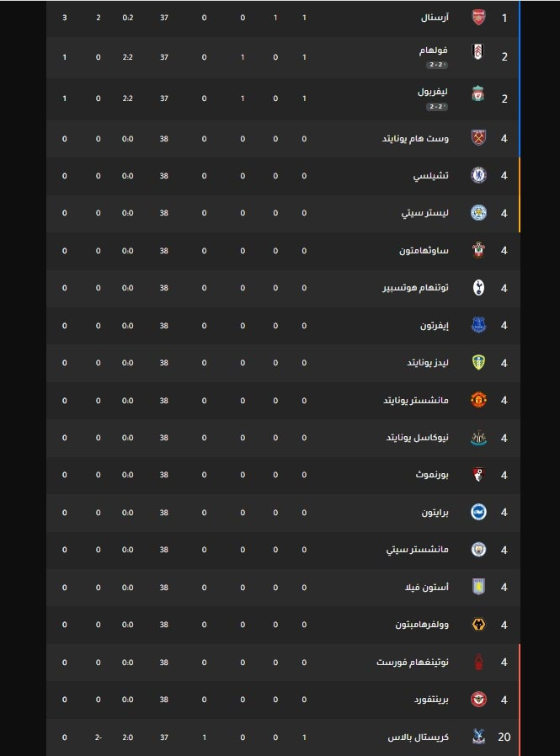This screenshot has height=756, width=560.
Task: Click the Crystal Palace crest
Action: (478, 737)
